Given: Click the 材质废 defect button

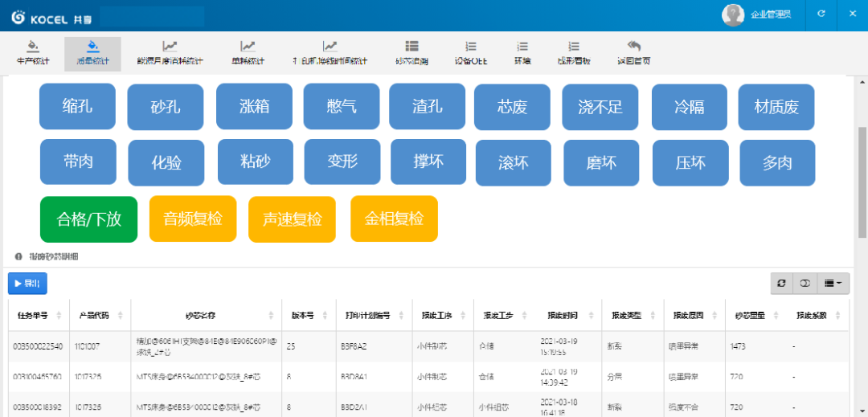Looking at the screenshot, I should click(776, 108).
